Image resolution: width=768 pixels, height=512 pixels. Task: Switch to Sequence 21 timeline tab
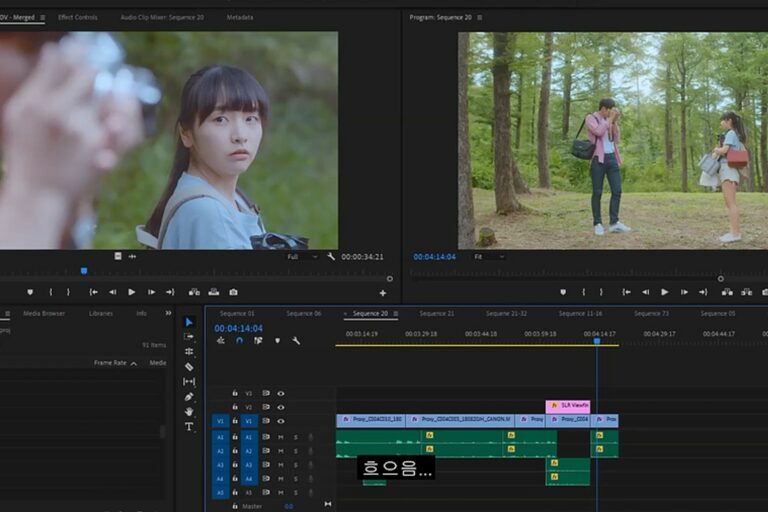436,313
